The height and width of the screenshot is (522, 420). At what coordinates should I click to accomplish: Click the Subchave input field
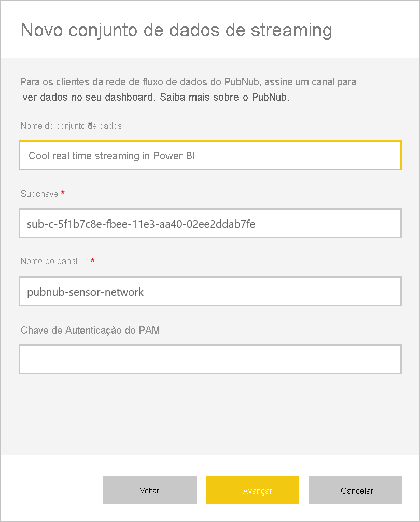[210, 223]
